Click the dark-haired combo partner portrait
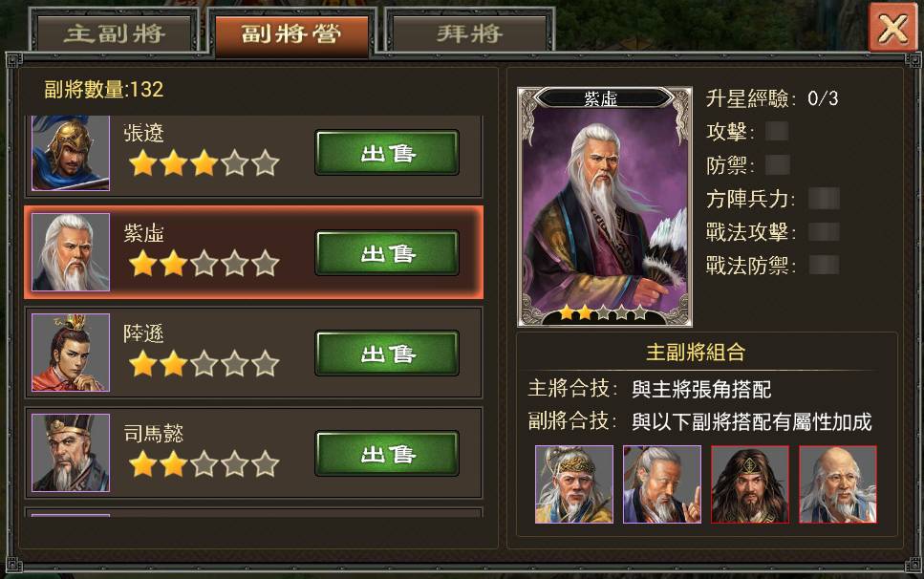The height and width of the screenshot is (579, 924). coord(750,484)
